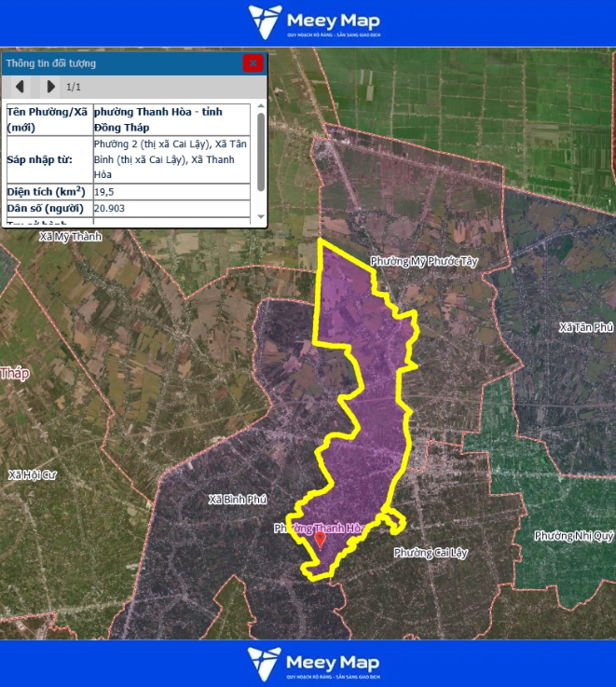Viewport: 616px width, 687px height.
Task: Close the Thông tin đối tượng popup
Action: click(253, 63)
